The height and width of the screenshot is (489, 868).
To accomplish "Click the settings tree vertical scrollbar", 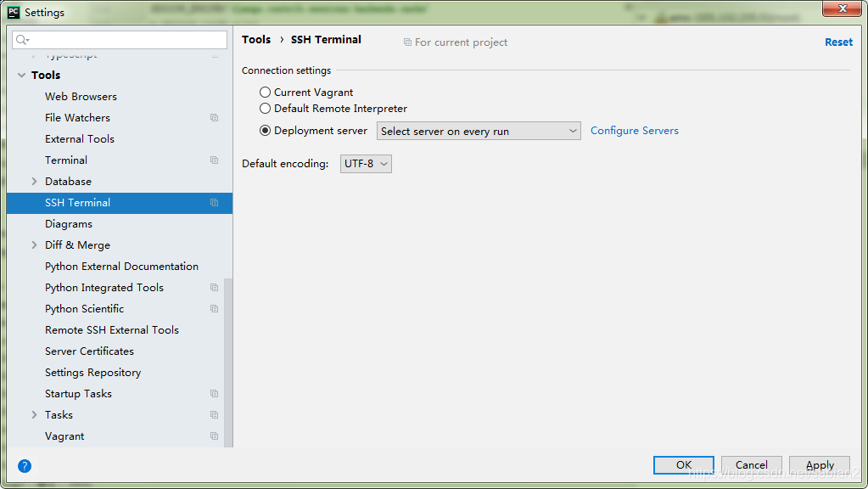I will point(227,362).
